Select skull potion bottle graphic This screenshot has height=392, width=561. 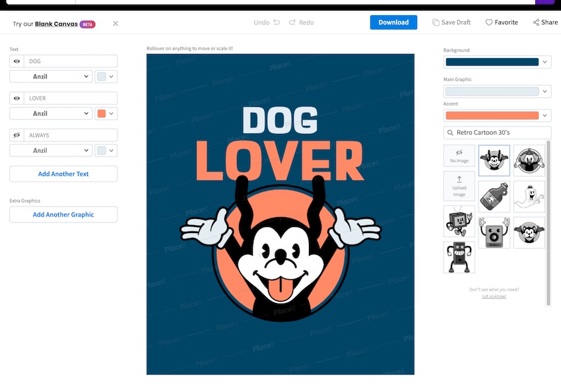(x=494, y=197)
